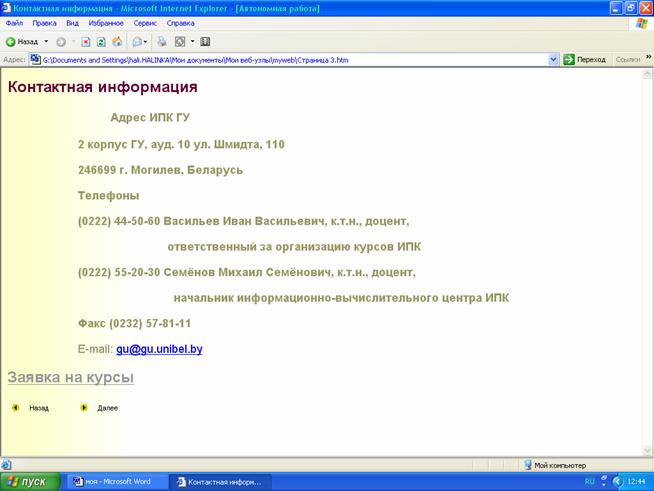Click the yellow Назад arrow on page

click(x=15, y=408)
